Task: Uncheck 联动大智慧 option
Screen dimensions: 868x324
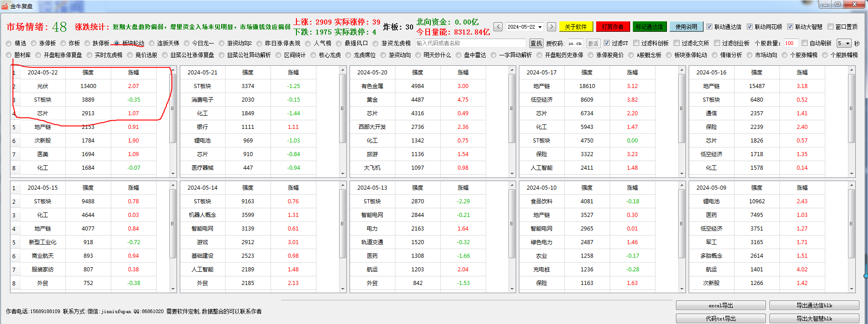Action: pos(790,27)
